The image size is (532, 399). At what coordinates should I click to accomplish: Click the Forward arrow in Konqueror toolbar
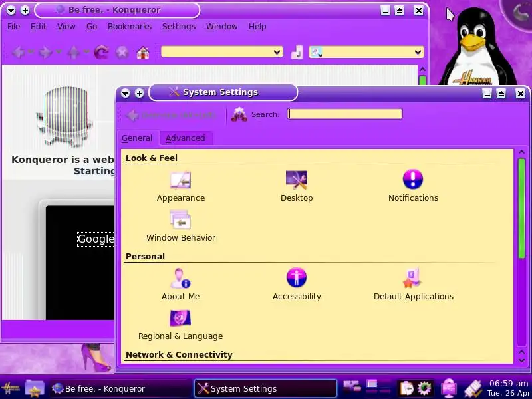click(45, 53)
